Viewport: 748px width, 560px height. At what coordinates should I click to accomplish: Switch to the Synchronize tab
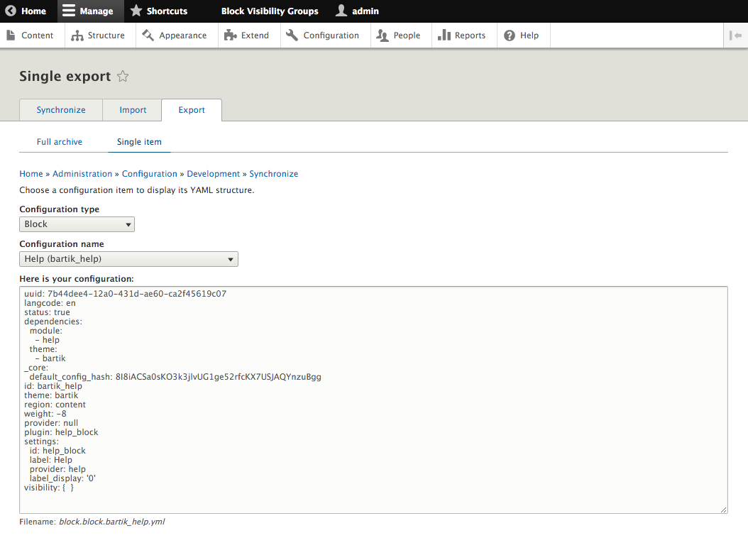(x=61, y=110)
